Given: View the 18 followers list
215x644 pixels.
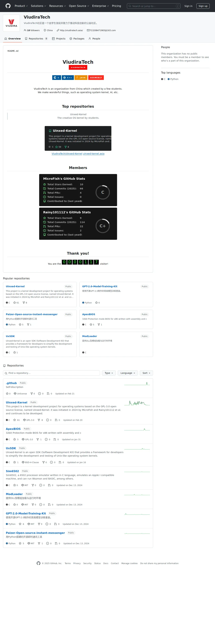Looking at the screenshot, I should [x=32, y=30].
